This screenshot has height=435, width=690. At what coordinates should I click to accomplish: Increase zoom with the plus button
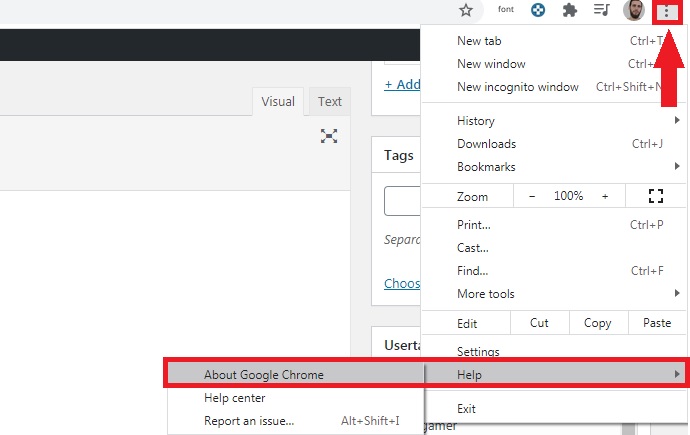click(605, 196)
